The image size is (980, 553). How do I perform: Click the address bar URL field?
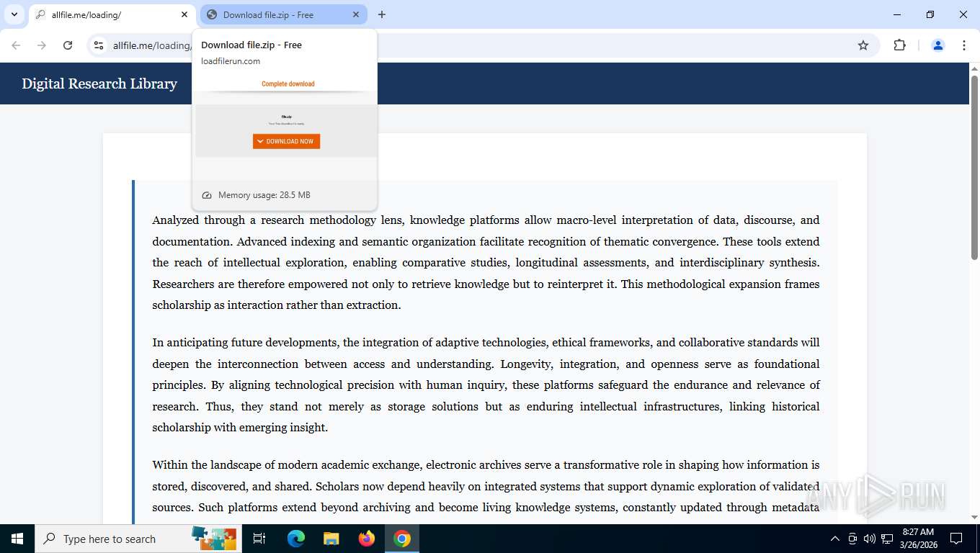[483, 45]
